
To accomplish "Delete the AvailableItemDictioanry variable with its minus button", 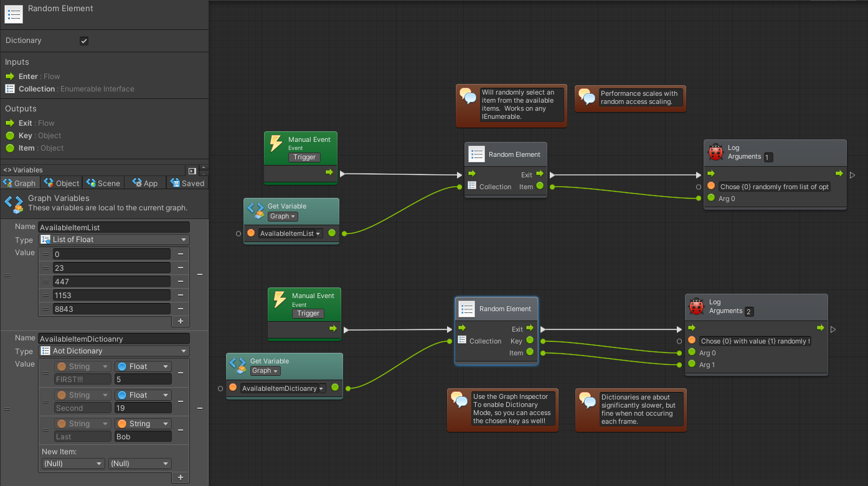I will [x=200, y=408].
